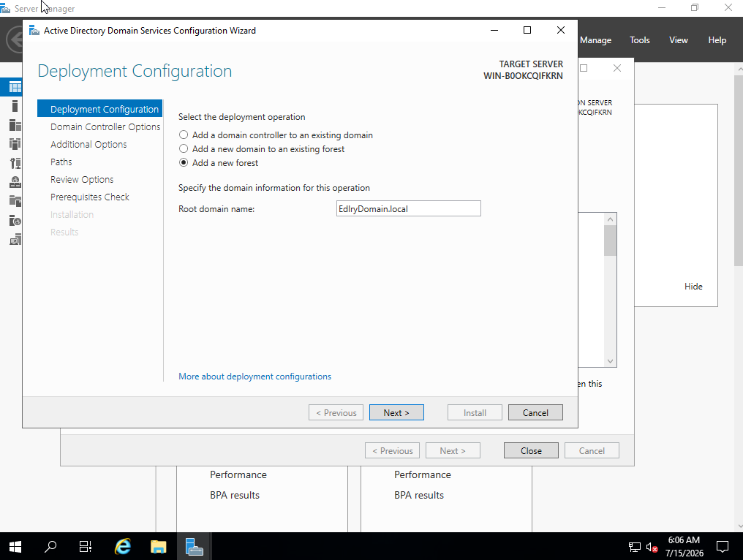Click right tile's Performance entry
Viewport: 743px width, 560px height.
(x=423, y=474)
